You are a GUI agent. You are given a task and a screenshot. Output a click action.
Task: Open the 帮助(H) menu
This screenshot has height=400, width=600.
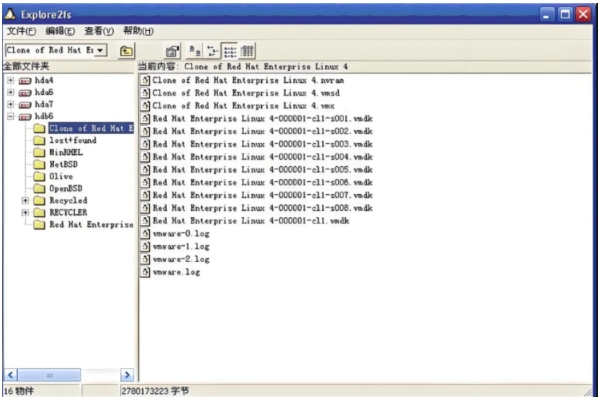coord(138,31)
